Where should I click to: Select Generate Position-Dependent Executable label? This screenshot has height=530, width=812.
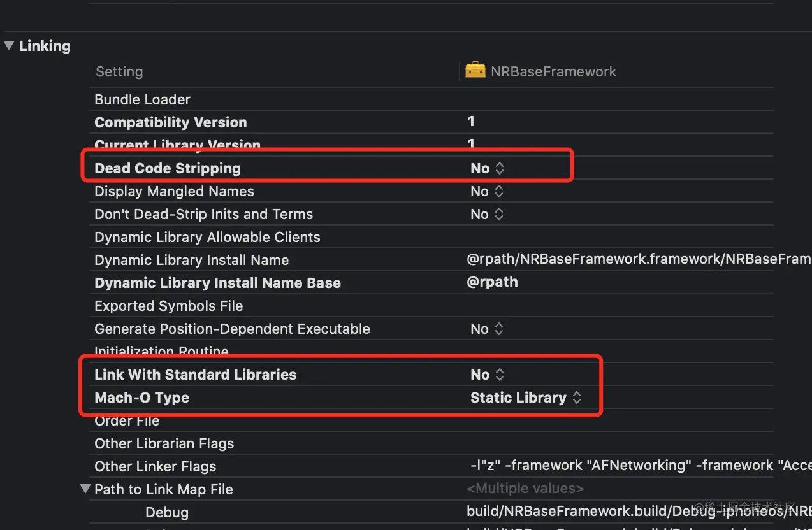point(232,329)
